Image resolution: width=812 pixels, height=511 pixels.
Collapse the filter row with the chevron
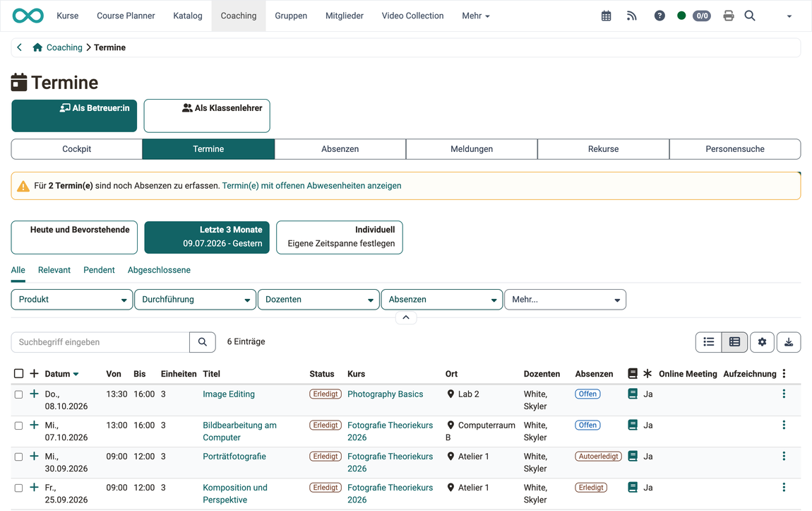(406, 317)
